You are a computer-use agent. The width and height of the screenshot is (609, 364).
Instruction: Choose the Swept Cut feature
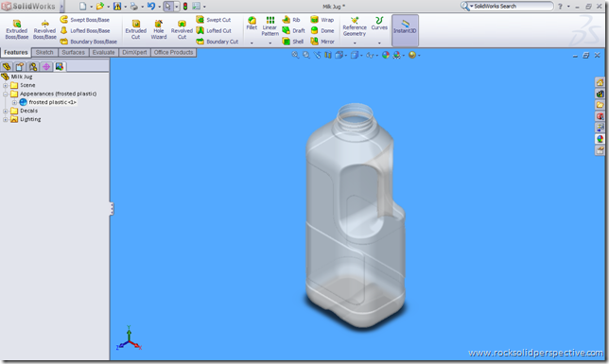pos(214,20)
